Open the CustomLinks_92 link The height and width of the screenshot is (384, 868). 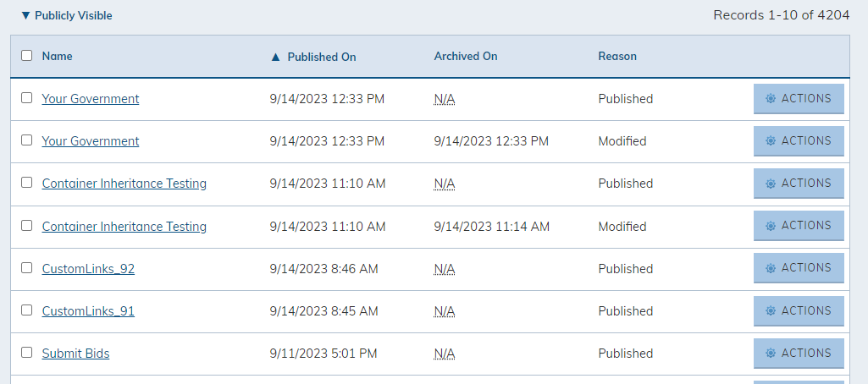coord(88,268)
